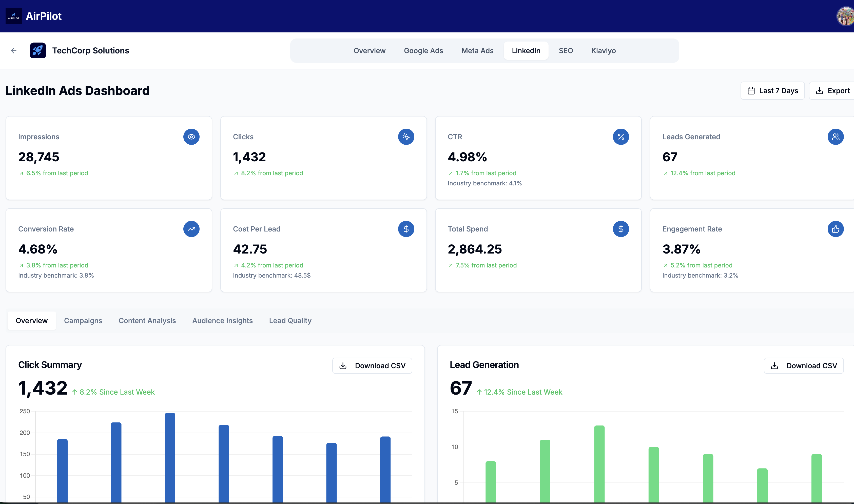Open the Last 7 Days date selector
This screenshot has height=504, width=854.
pos(772,90)
